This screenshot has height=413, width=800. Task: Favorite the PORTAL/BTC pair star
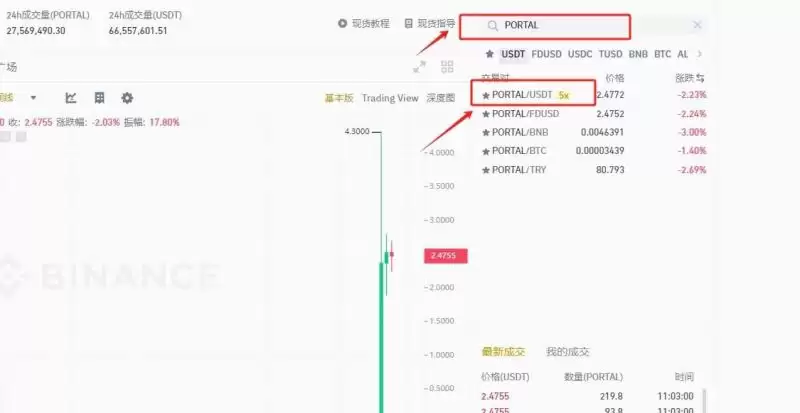tap(486, 151)
